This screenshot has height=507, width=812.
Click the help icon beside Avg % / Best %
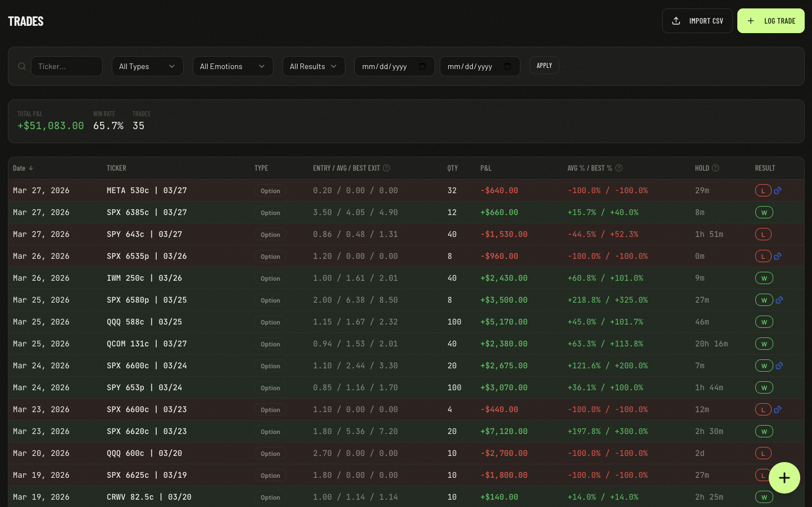619,168
